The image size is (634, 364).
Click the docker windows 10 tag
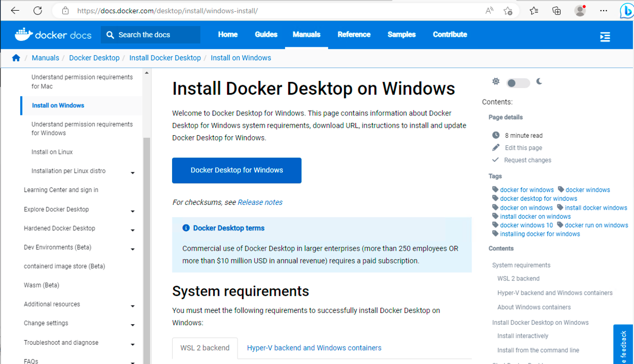(x=526, y=225)
